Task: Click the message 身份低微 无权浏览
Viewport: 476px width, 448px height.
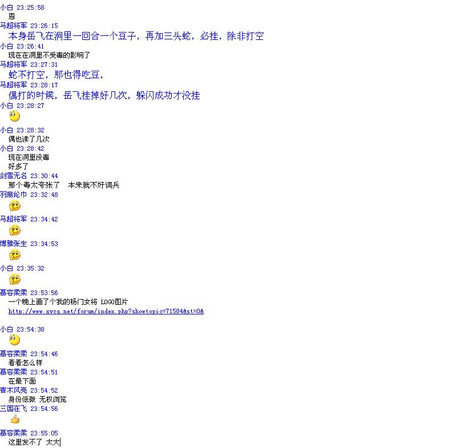Action: click(37, 399)
